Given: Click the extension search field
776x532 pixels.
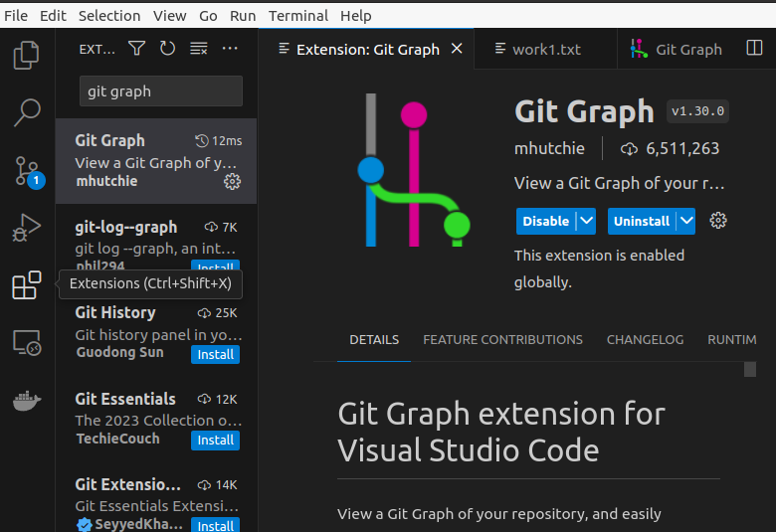Looking at the screenshot, I should 161,91.
